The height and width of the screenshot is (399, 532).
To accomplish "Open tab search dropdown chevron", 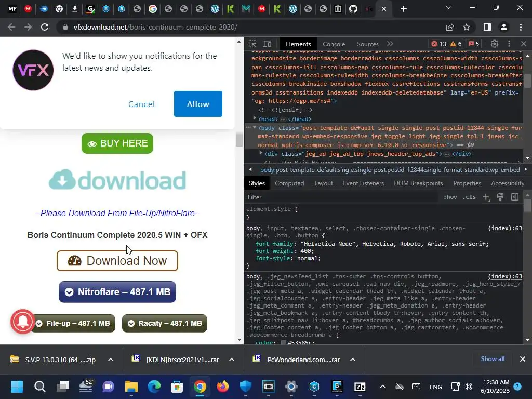I will pyautogui.click(x=448, y=7).
